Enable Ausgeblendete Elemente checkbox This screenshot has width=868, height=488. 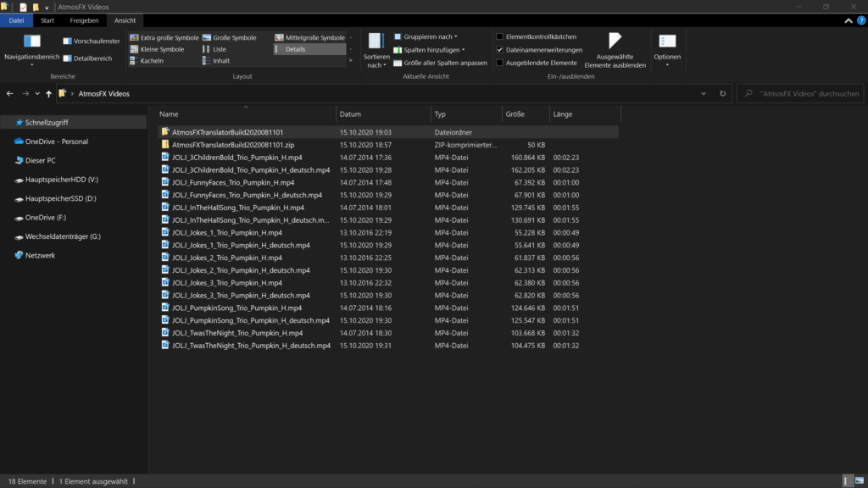click(x=500, y=63)
